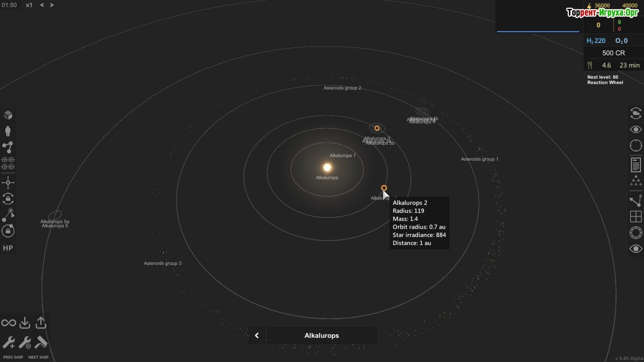The width and height of the screenshot is (644, 362).
Task: Click the O2 0 oxygen readout
Action: pos(621,41)
